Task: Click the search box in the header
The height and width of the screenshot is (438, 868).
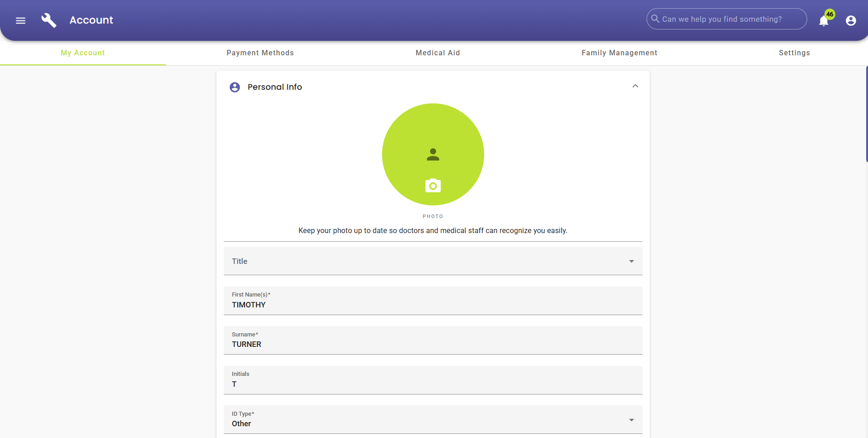Action: pyautogui.click(x=726, y=19)
